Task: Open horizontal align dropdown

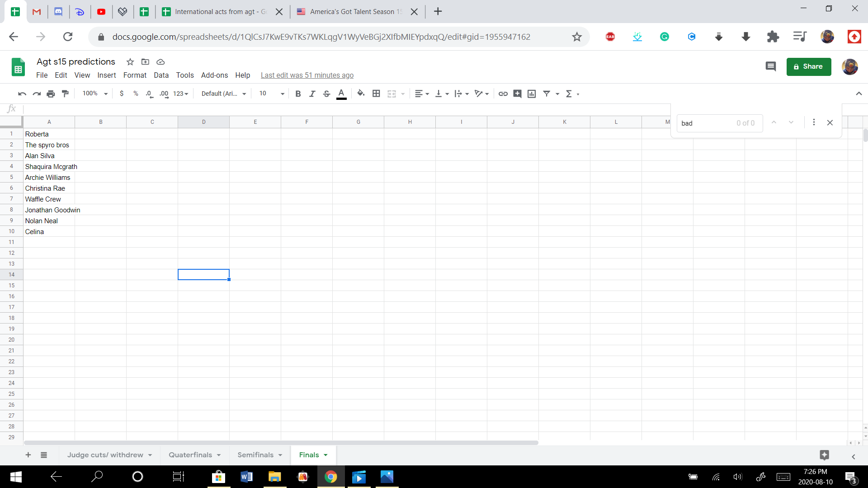Action: click(x=422, y=94)
